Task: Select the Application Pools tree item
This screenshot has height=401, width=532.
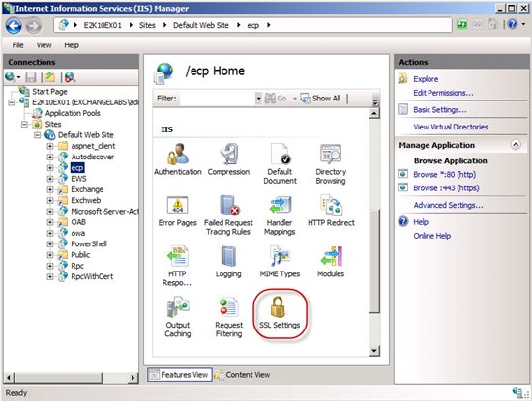Action: (x=73, y=113)
